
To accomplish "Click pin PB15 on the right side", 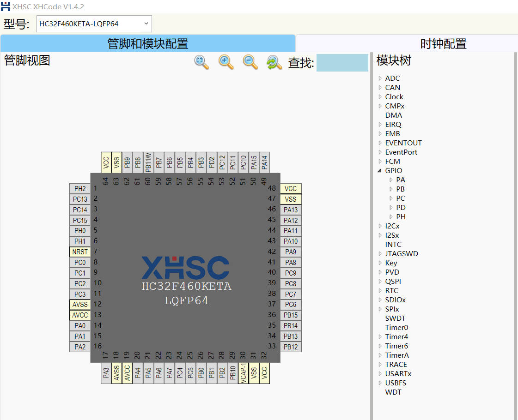I will (x=290, y=315).
